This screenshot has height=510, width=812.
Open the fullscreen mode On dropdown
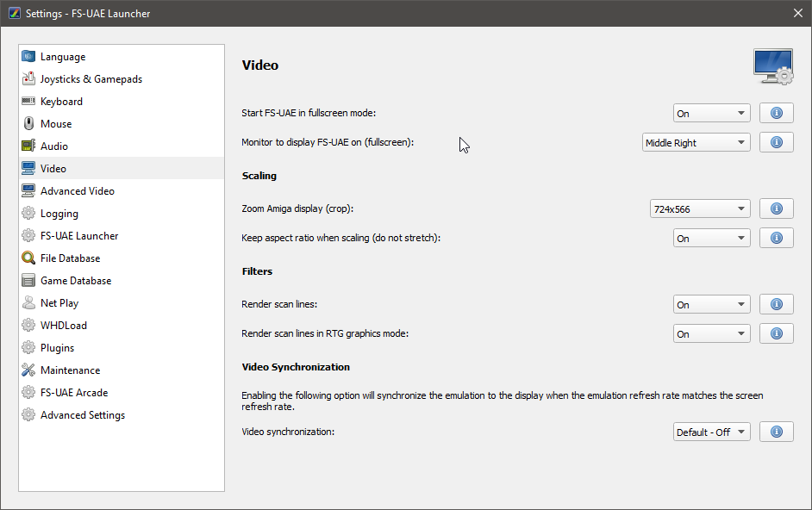711,114
